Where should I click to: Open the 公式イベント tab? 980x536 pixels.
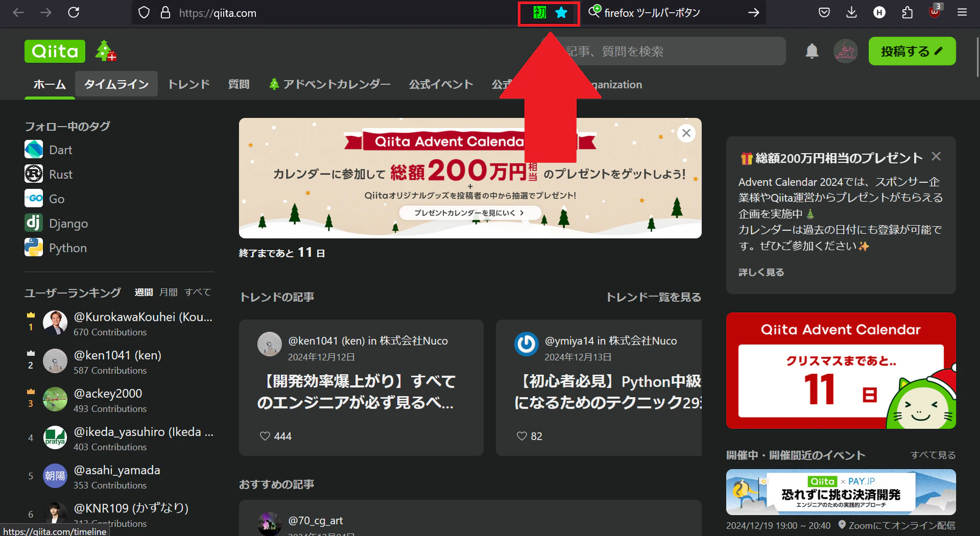(441, 84)
